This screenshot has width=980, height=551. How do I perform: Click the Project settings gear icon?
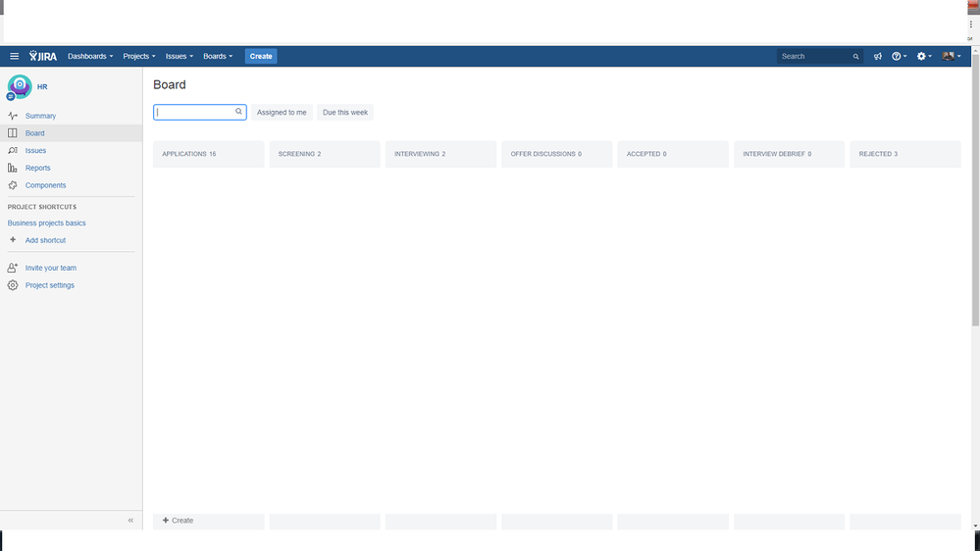(x=13, y=285)
